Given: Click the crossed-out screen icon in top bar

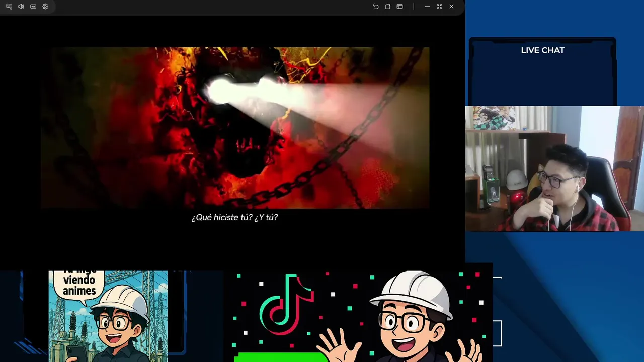Looking at the screenshot, I should (x=9, y=7).
